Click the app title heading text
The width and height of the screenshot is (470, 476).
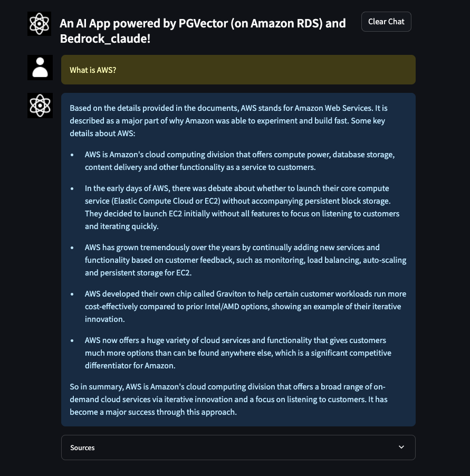[203, 31]
